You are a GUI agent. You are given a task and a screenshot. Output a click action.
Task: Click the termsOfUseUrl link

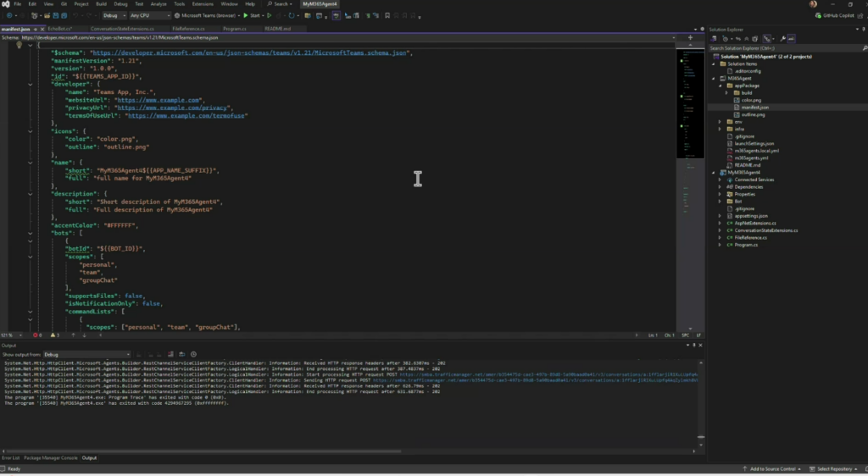tap(187, 115)
